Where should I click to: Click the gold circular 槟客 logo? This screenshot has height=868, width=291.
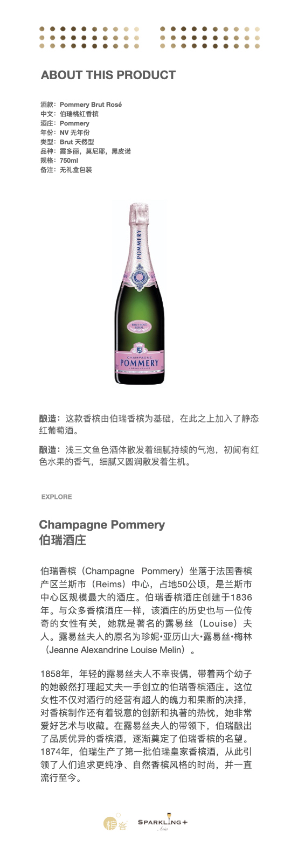pos(115,823)
